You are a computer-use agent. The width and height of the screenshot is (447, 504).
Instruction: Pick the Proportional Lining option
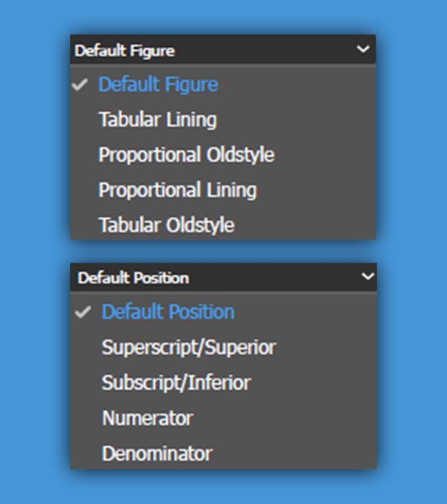coord(178,190)
